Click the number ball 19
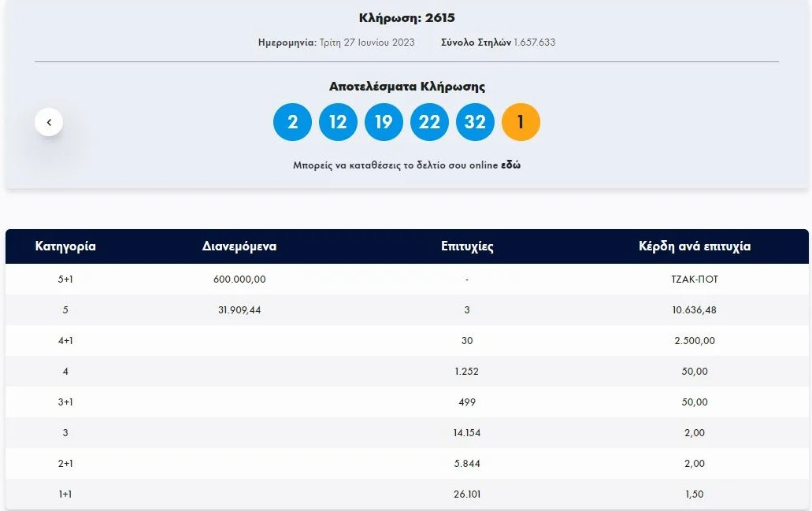Screen dimensions: 812x511 (384, 122)
